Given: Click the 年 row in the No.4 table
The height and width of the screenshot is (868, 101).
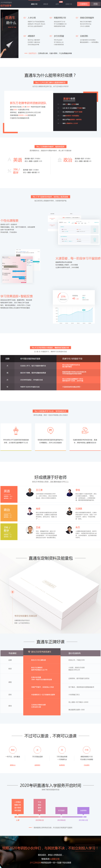Looking at the screenshot, I should pos(50,387).
